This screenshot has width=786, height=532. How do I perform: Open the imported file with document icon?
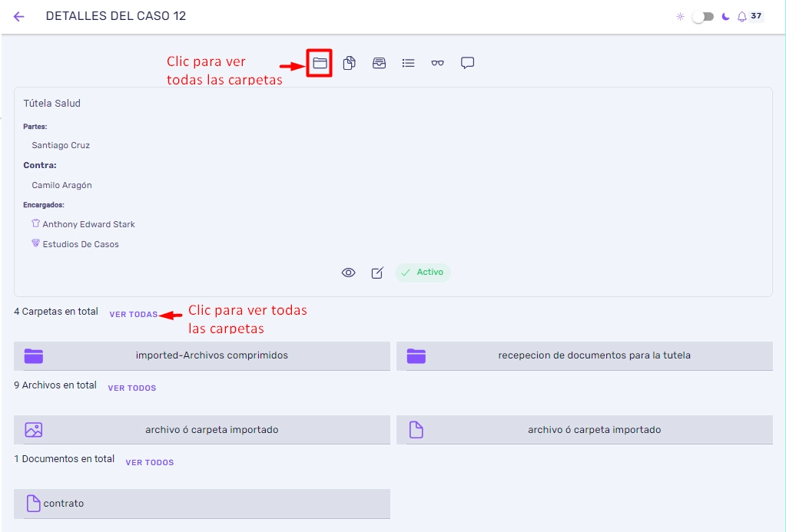[585, 430]
